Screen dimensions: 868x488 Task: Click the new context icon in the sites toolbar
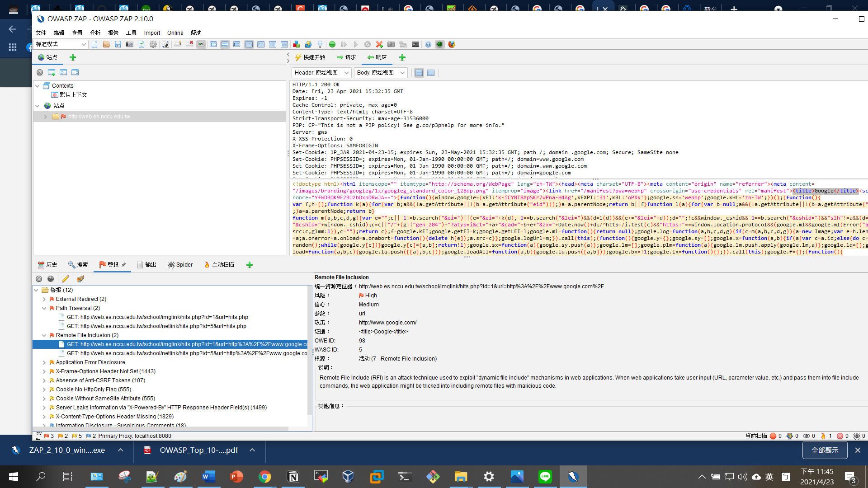[x=52, y=72]
